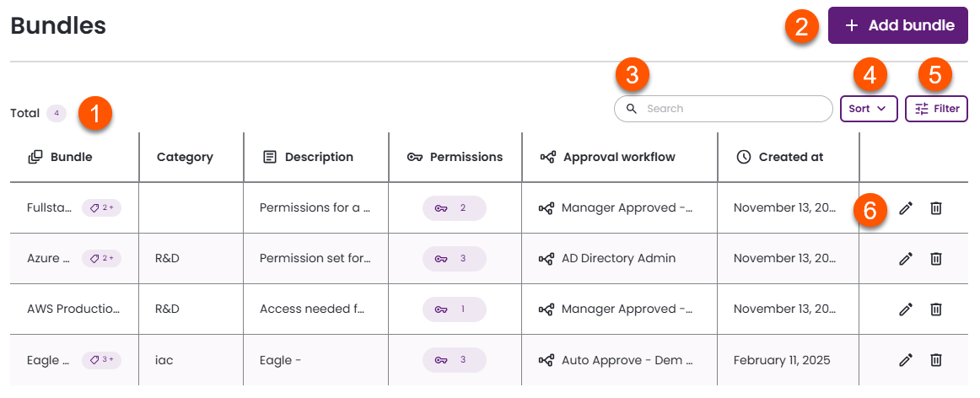This screenshot has width=980, height=398.
Task: Click the Created at column header
Action: tap(790, 157)
